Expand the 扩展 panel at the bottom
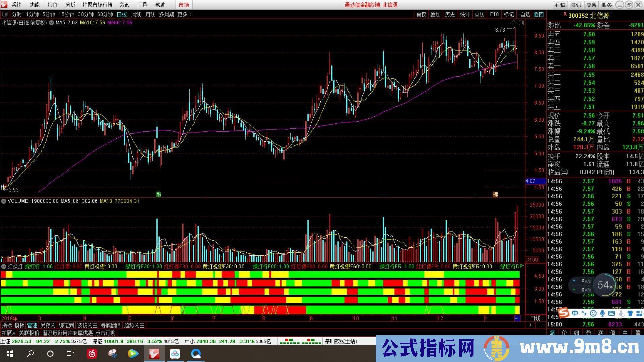The width and height of the screenshot is (644, 362). [x=9, y=333]
